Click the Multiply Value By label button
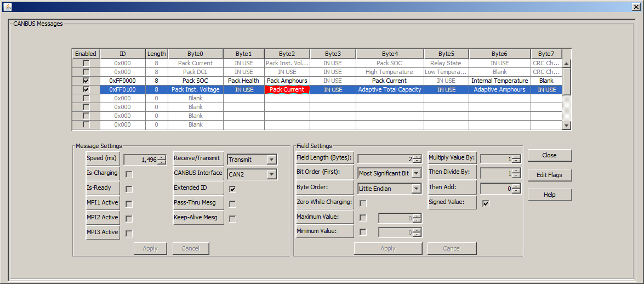 pyautogui.click(x=452, y=157)
